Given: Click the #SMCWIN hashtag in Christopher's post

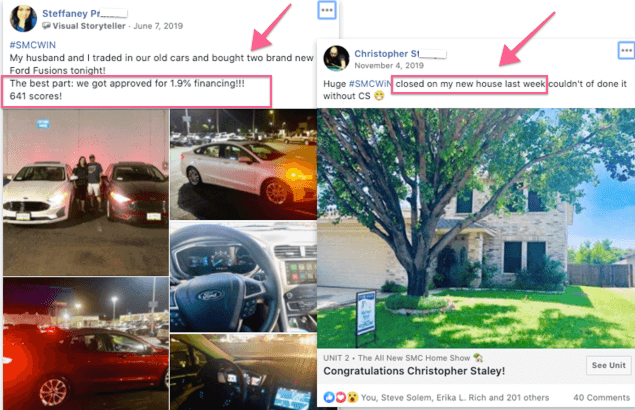Looking at the screenshot, I should coord(370,84).
